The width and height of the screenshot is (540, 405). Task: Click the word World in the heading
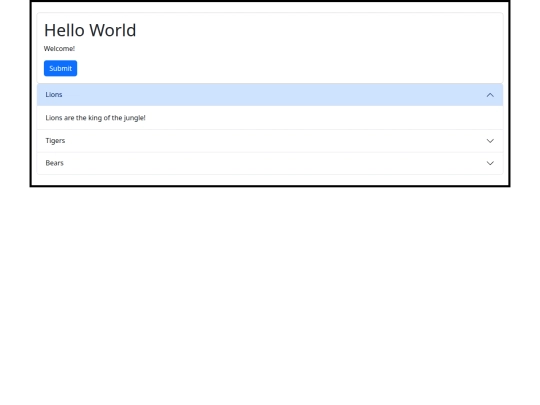(113, 30)
